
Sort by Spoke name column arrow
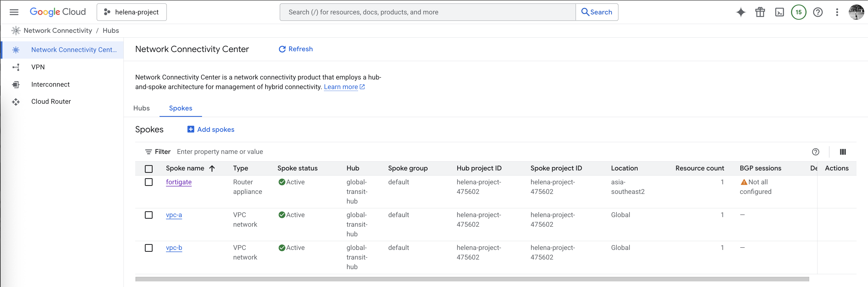(212, 169)
